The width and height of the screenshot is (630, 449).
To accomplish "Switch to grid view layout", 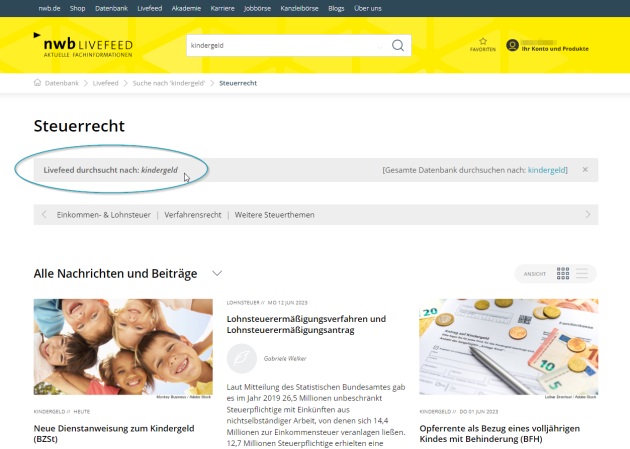I will coord(563,273).
